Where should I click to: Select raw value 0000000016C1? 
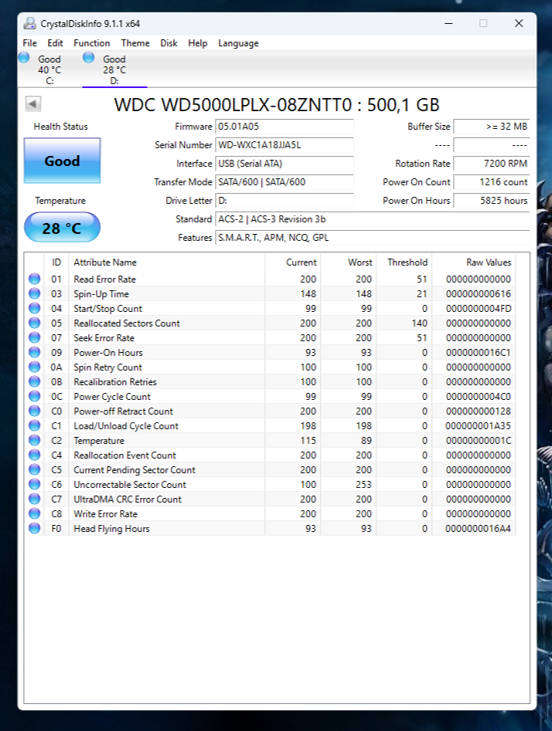(478, 352)
